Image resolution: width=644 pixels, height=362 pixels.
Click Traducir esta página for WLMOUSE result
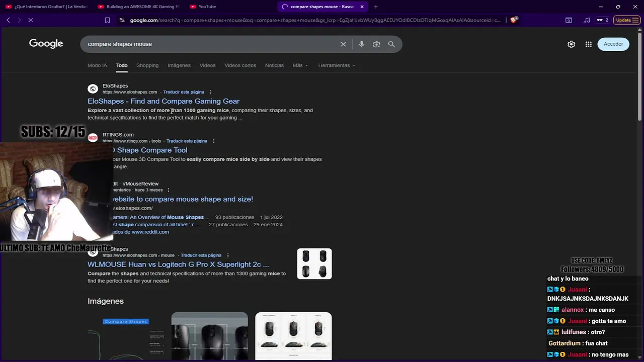click(x=201, y=255)
